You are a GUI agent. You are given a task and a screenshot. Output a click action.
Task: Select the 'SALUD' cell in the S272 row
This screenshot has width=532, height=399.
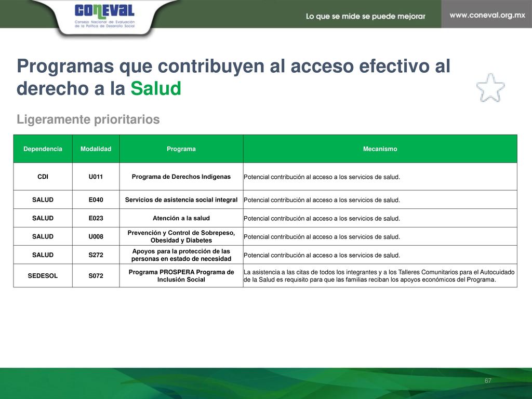[x=43, y=255]
